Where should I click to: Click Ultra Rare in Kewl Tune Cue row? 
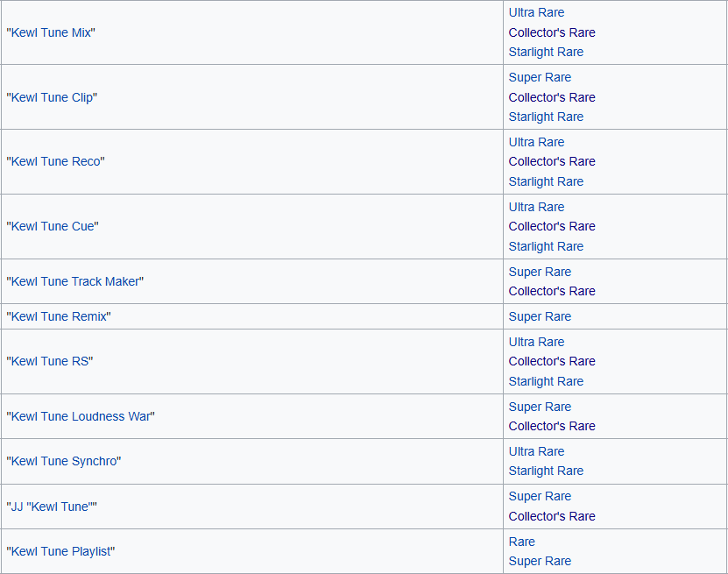(x=536, y=207)
